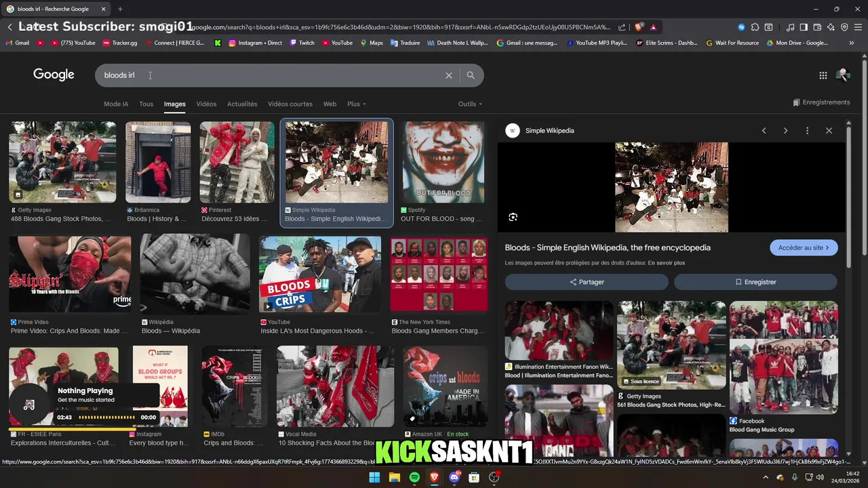Open the Bloods Simple English Wikipedia title link
The height and width of the screenshot is (488, 868).
tap(608, 247)
